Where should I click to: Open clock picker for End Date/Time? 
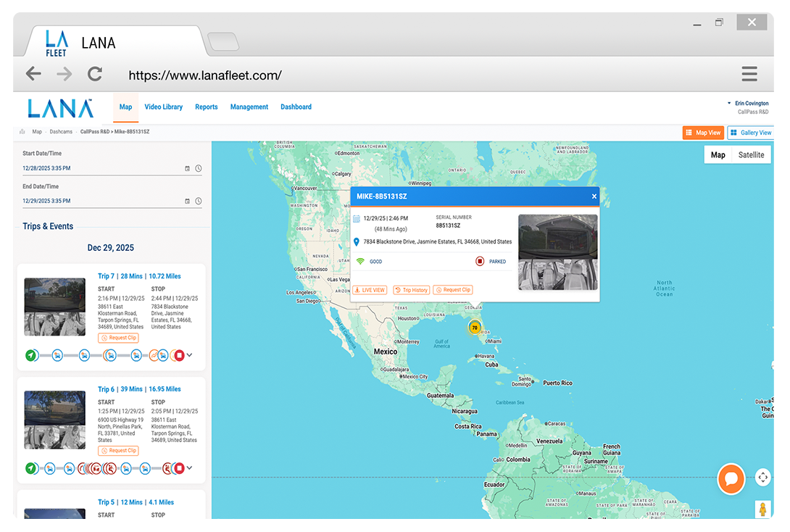(198, 201)
